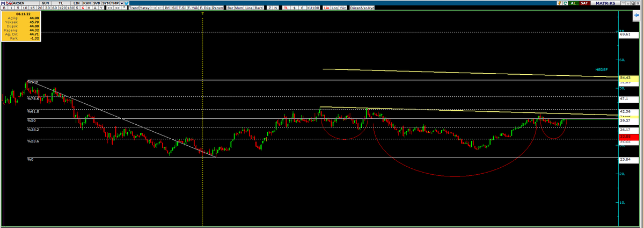Select Log logarithmic scale

coord(334,8)
